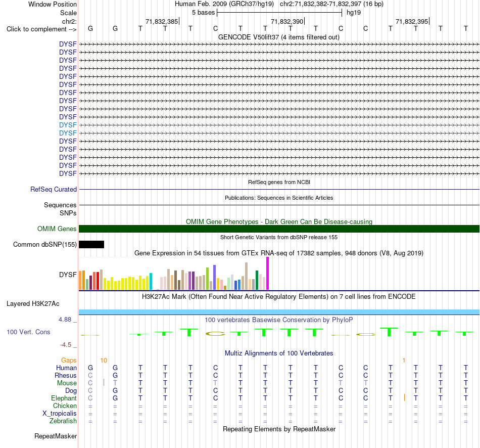
Task: Open 'Multiz Alignments of 100 Vertebrates' title
Action: 278,353
